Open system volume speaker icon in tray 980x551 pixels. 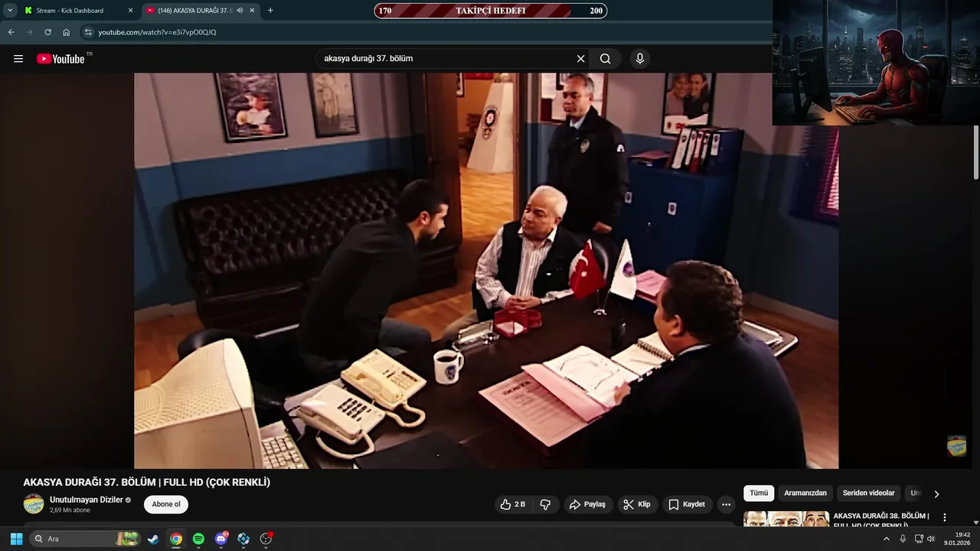[x=931, y=539]
